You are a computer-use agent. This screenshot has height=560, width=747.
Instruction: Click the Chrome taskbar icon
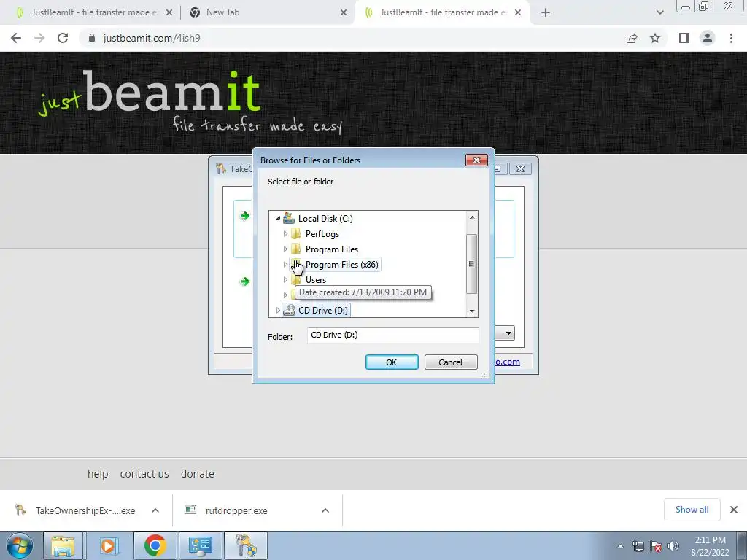tap(155, 545)
